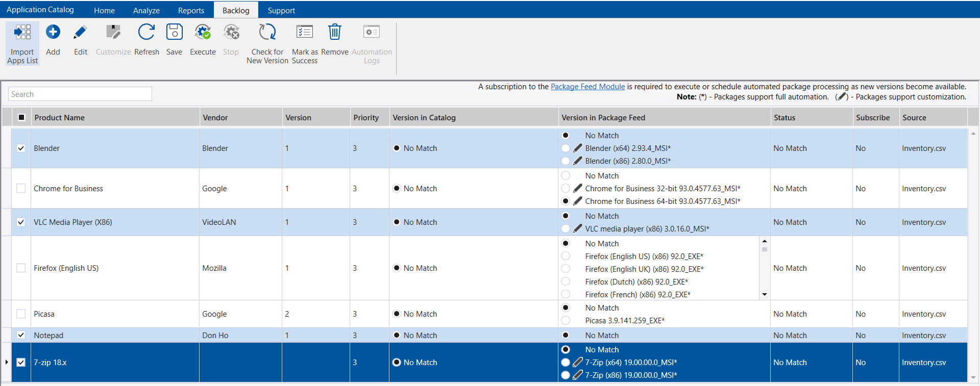The height and width of the screenshot is (386, 980).
Task: Click pencil icon beside VLC media player package
Action: point(578,228)
